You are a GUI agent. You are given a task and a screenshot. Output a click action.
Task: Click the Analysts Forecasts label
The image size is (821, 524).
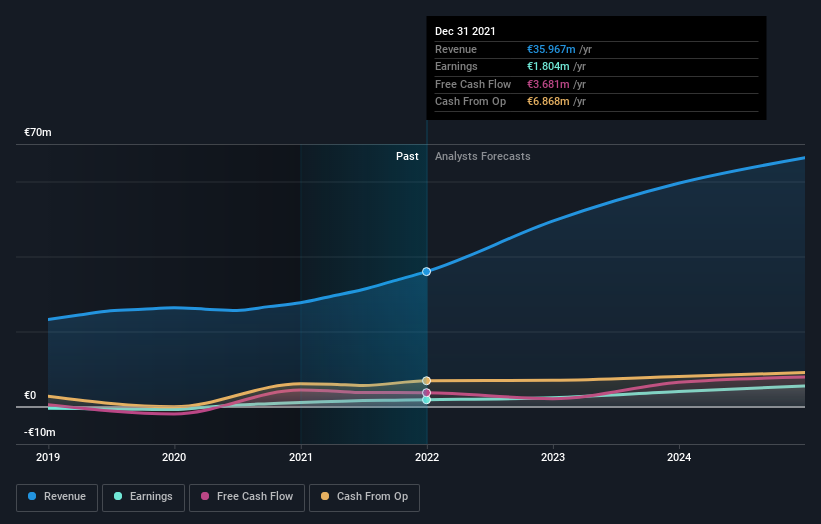tap(483, 157)
